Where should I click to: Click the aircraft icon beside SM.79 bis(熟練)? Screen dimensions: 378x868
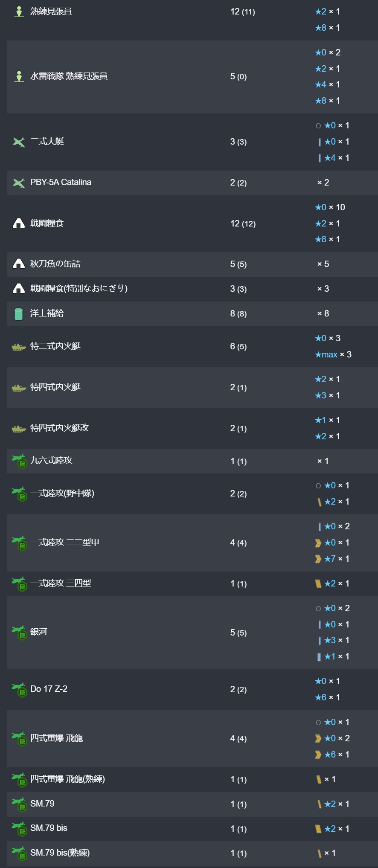click(19, 853)
